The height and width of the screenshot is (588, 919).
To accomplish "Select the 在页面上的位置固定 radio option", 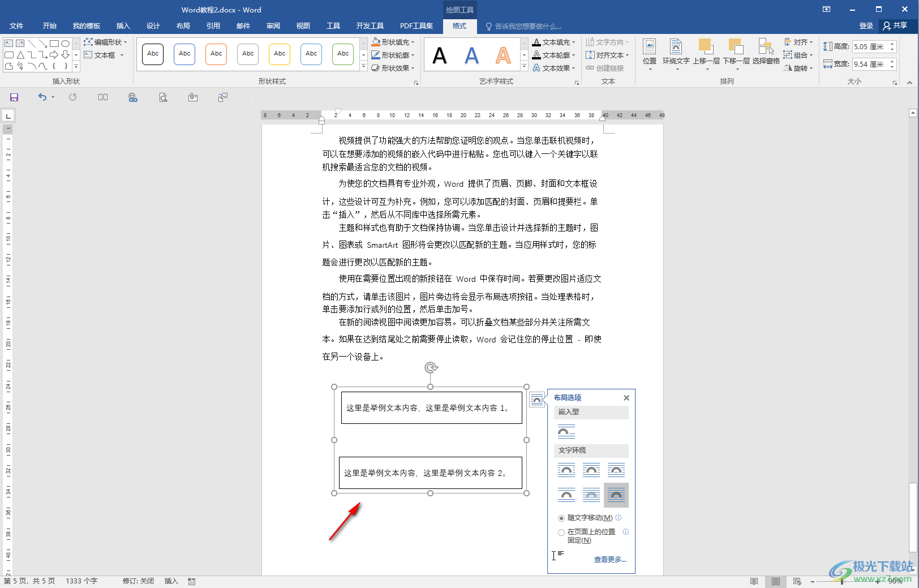I will click(x=561, y=533).
